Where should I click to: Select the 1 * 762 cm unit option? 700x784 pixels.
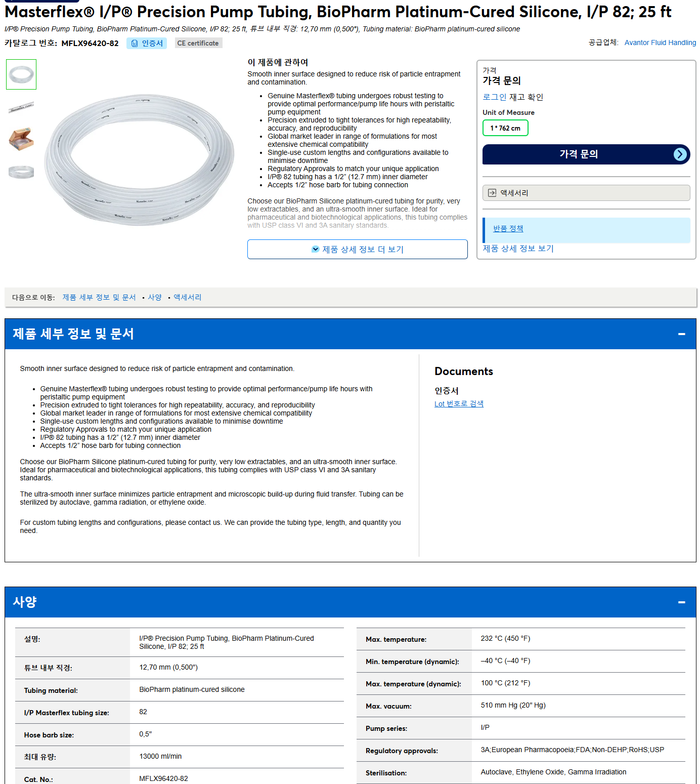tap(505, 128)
